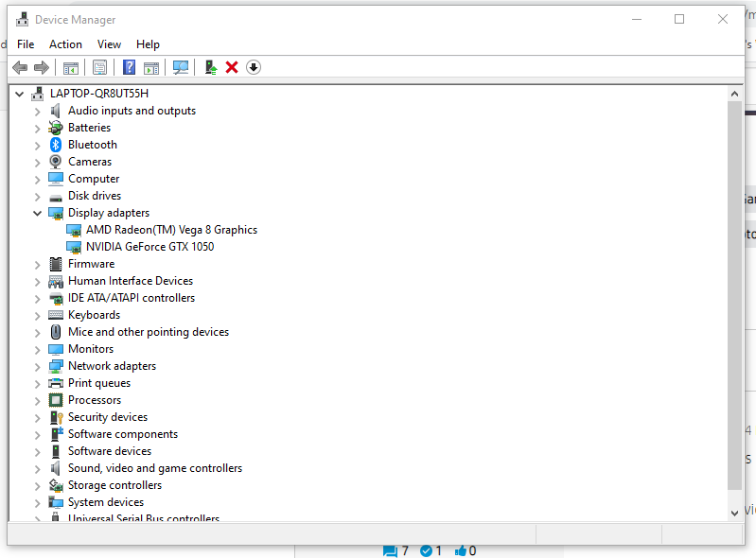This screenshot has height=558, width=756.
Task: Expand the Computer category
Action: click(37, 180)
